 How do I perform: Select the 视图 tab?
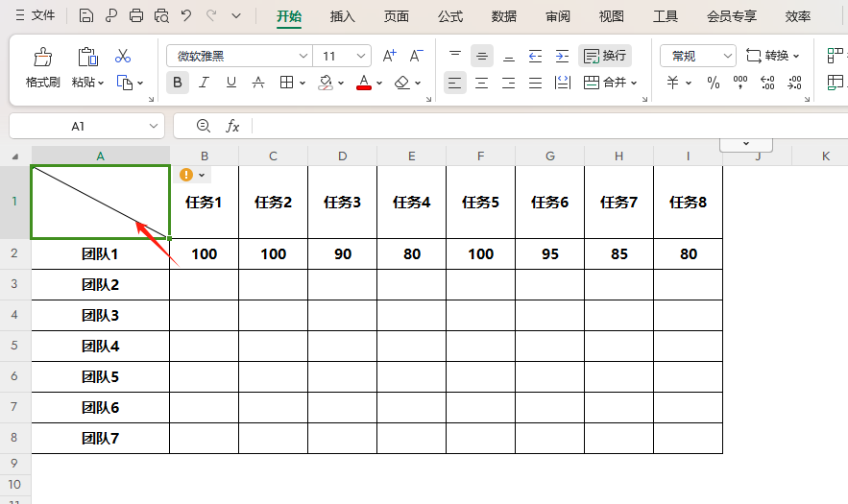pos(611,16)
